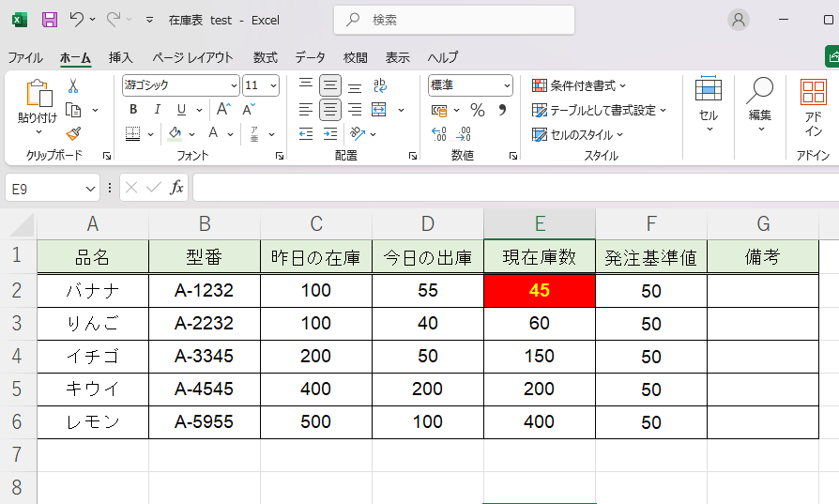The width and height of the screenshot is (839, 504).
Task: Toggle wrap text in alignment group
Action: (379, 85)
